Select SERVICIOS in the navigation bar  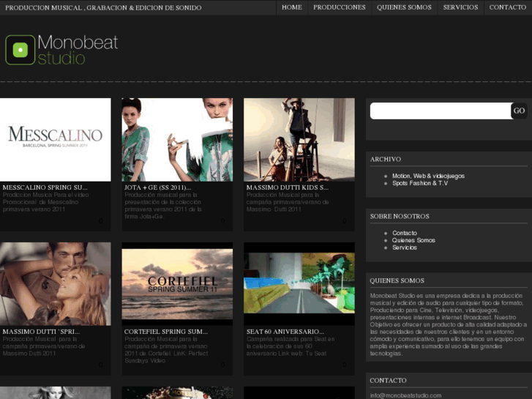click(460, 7)
